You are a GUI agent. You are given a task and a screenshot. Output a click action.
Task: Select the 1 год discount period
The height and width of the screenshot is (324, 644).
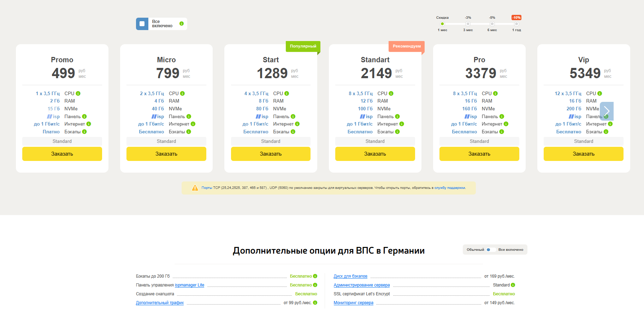point(516,24)
